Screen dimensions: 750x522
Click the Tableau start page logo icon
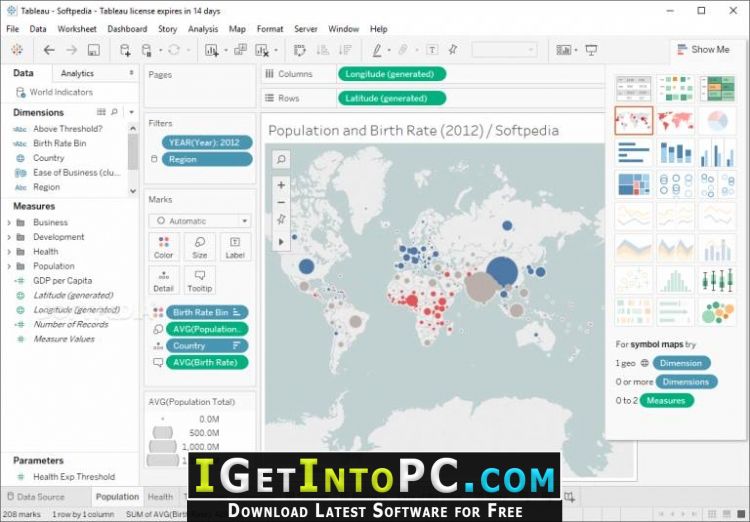tap(17, 50)
